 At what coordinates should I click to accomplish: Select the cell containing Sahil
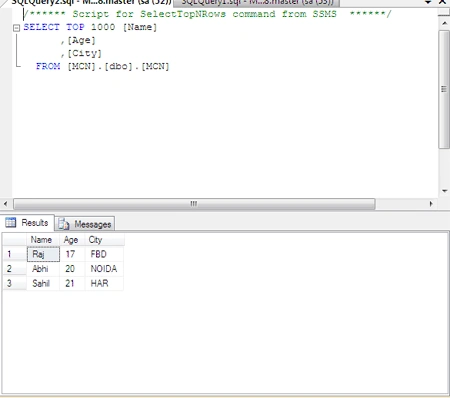(43, 283)
